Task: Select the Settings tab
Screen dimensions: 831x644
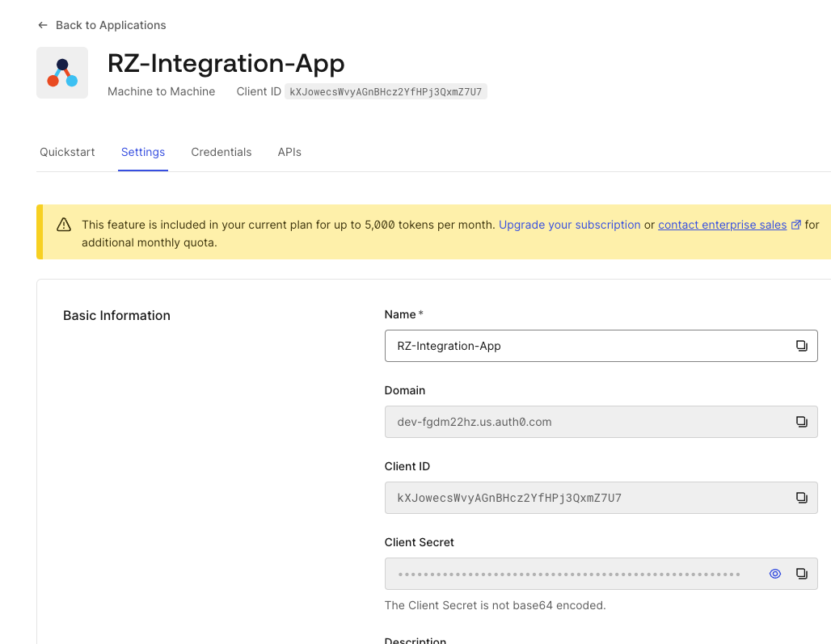Action: 143,152
